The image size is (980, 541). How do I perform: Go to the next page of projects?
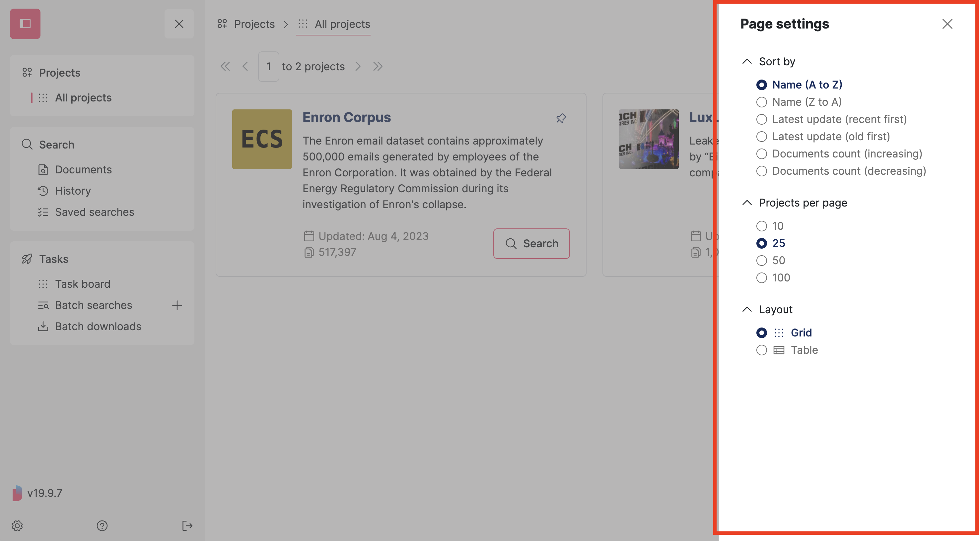358,66
